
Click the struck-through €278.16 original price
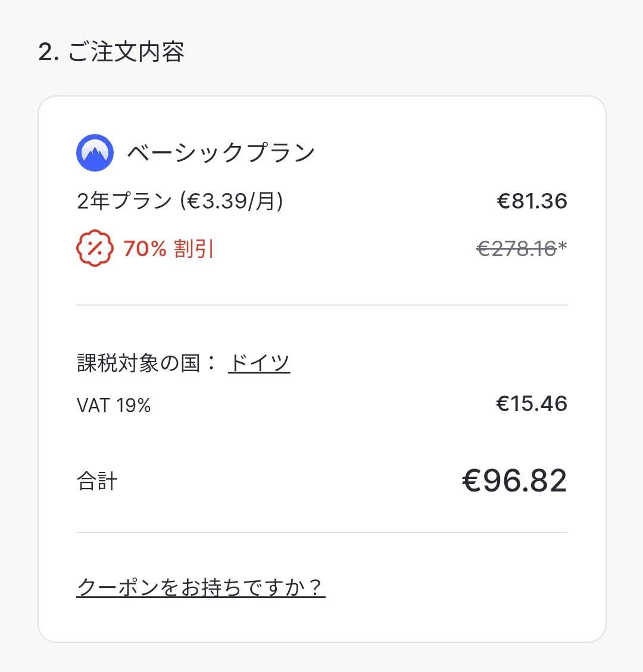pos(516,248)
